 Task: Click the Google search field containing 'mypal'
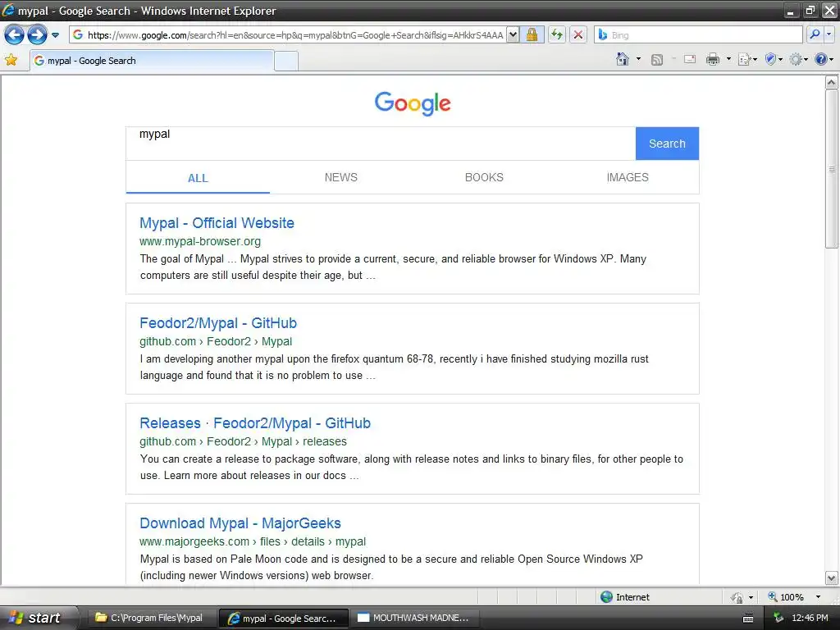pos(381,143)
